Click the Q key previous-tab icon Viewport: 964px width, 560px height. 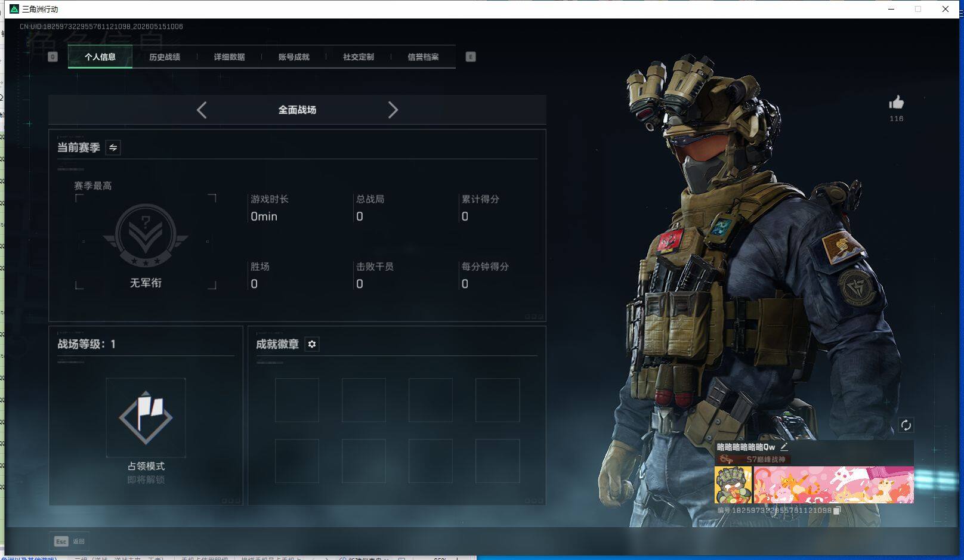pos(52,57)
